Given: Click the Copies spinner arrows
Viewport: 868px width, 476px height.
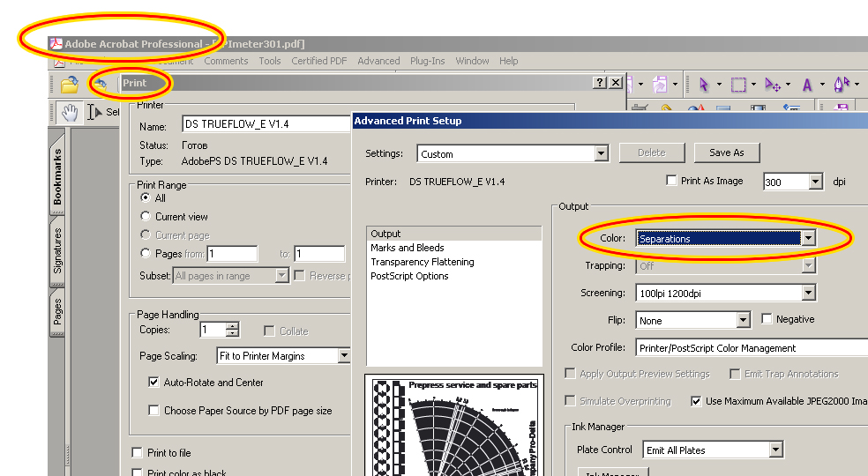Looking at the screenshot, I should 233,330.
